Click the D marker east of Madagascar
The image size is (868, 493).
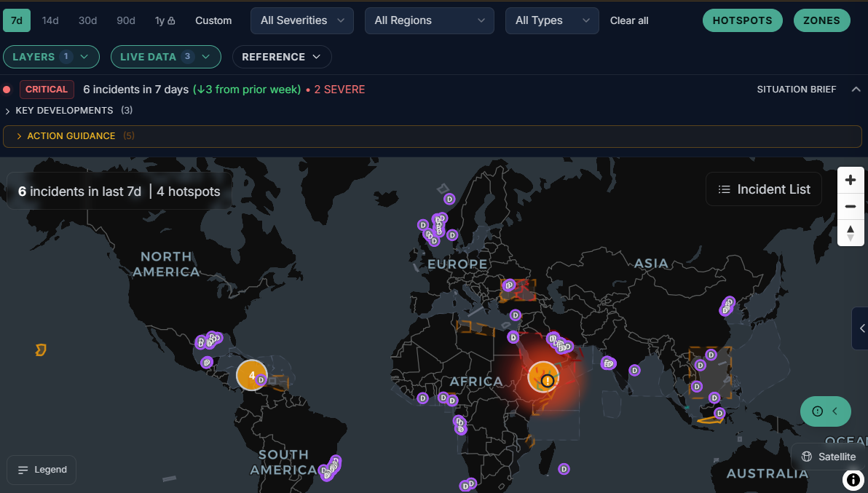564,469
